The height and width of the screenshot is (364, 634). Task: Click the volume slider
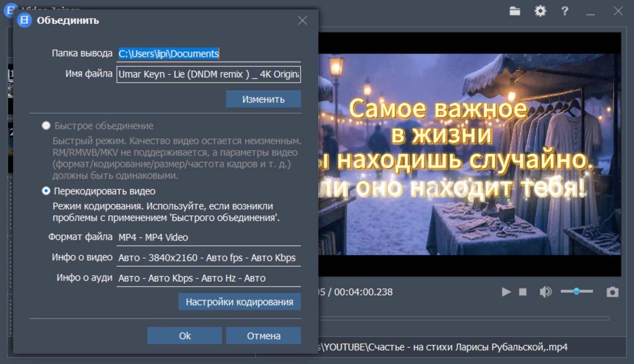tap(576, 291)
